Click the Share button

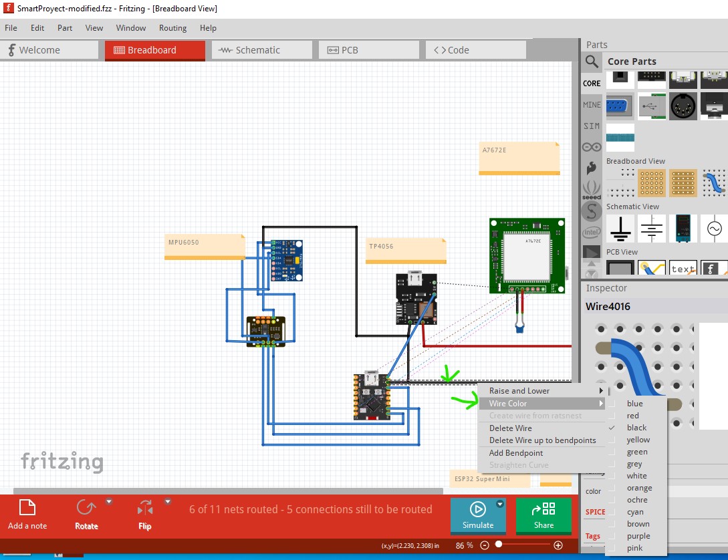coord(543,515)
